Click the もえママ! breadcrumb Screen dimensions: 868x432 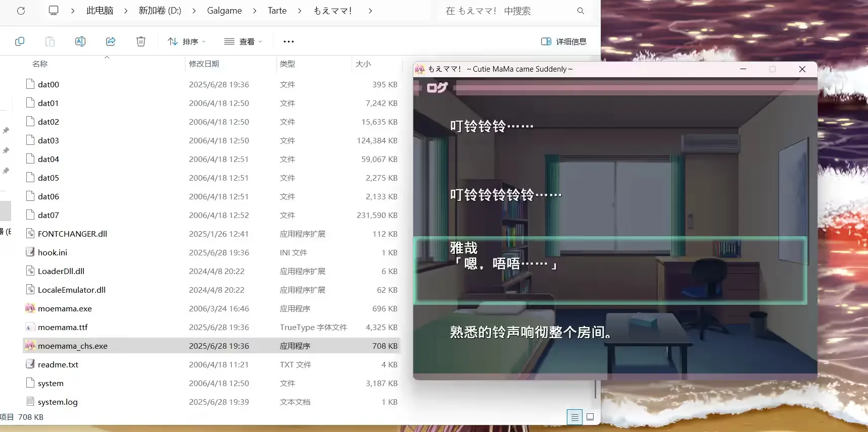coord(332,11)
